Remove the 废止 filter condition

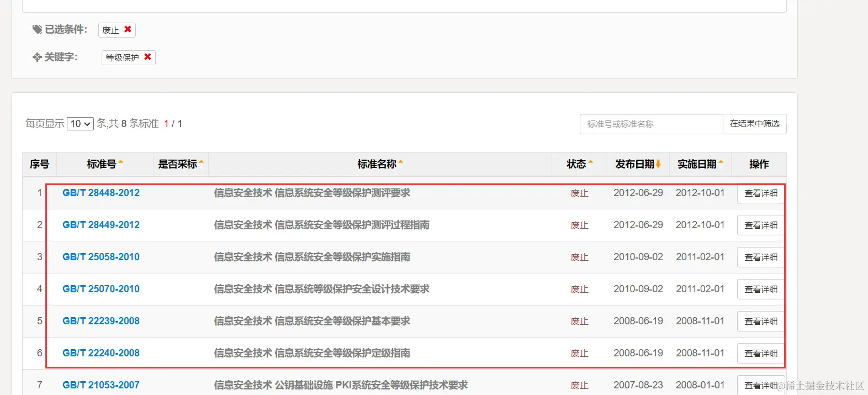click(128, 29)
